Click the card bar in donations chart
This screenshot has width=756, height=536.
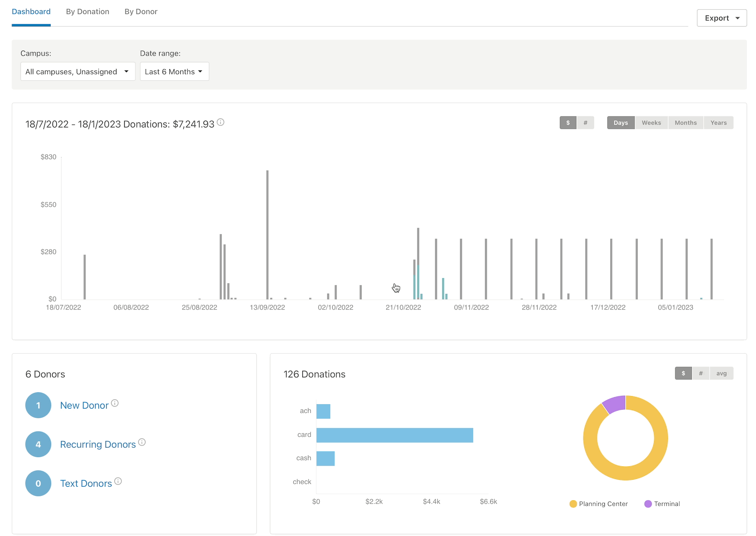point(394,435)
